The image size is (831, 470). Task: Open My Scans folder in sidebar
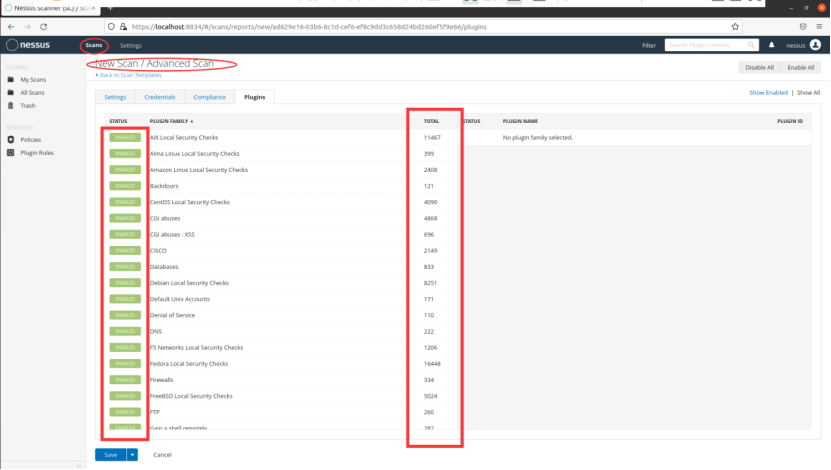33,79
